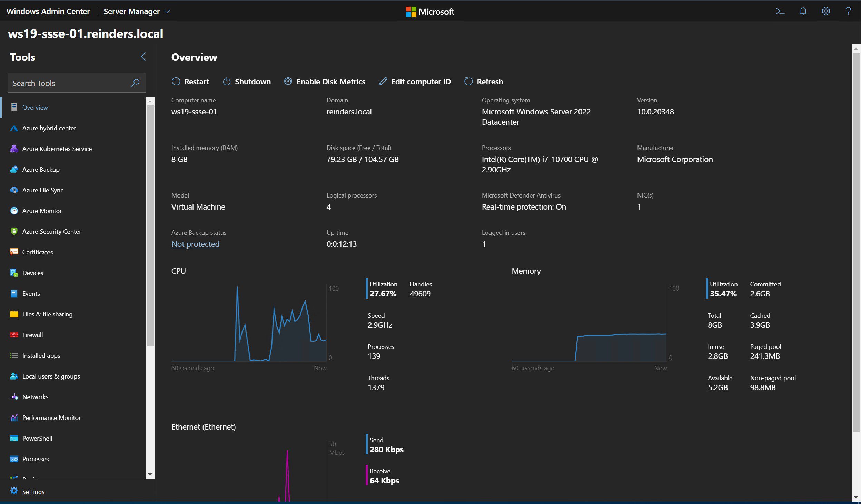
Task: Click the Send 280 Kbps value
Action: [x=386, y=450]
